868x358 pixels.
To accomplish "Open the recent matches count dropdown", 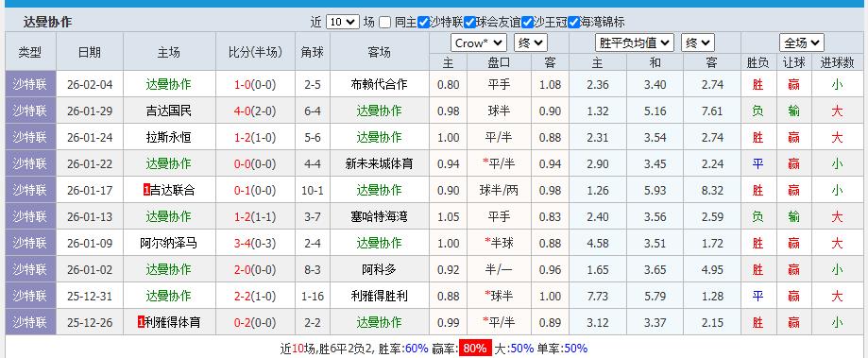I will point(343,22).
